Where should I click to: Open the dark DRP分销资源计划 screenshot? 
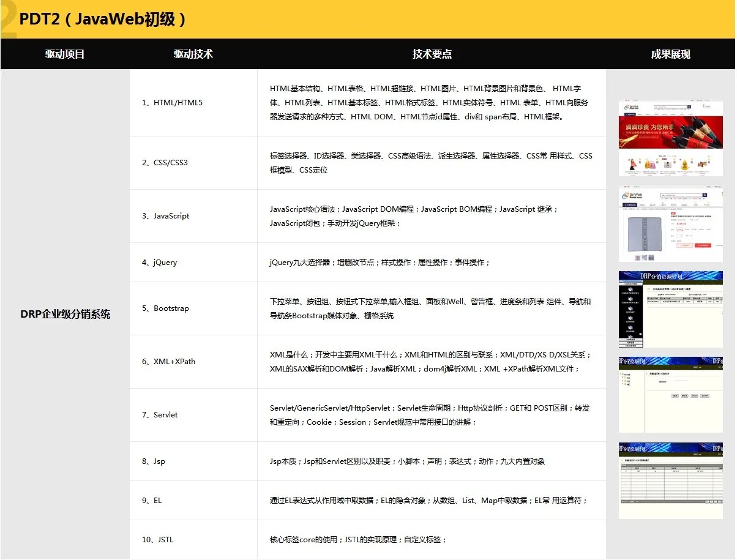(670, 309)
